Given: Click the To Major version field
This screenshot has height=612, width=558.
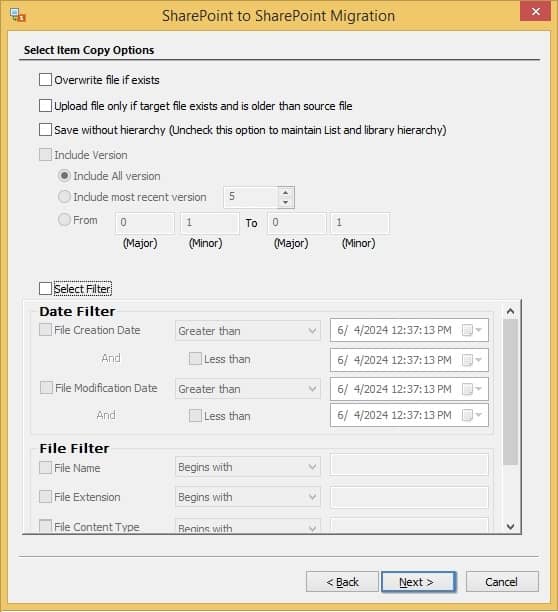Looking at the screenshot, I should (x=297, y=223).
